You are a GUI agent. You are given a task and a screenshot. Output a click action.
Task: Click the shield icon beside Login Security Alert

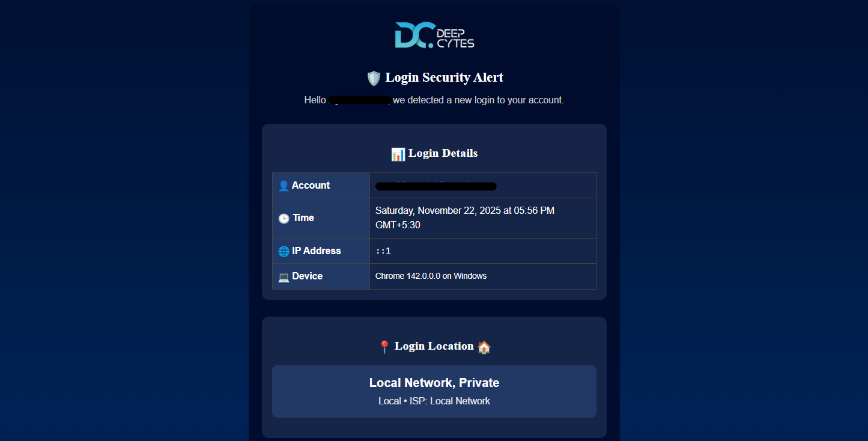coord(374,78)
